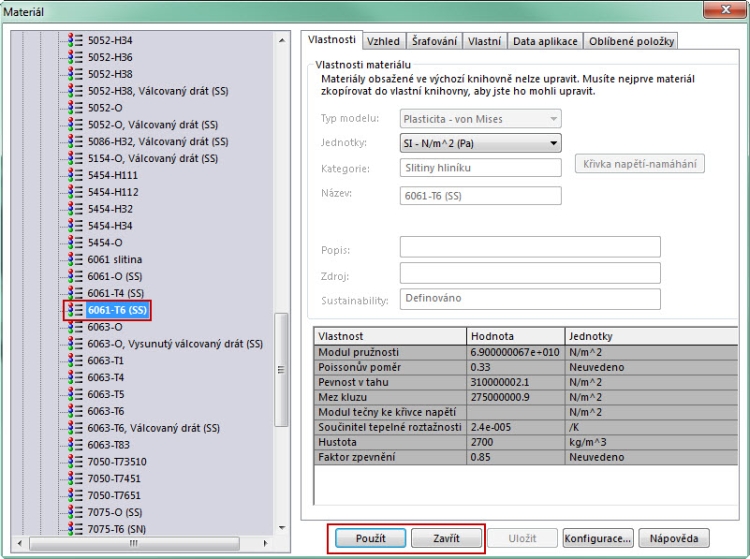The height and width of the screenshot is (559, 750).
Task: Click the Modul pružnosti value cell
Action: coord(515,353)
